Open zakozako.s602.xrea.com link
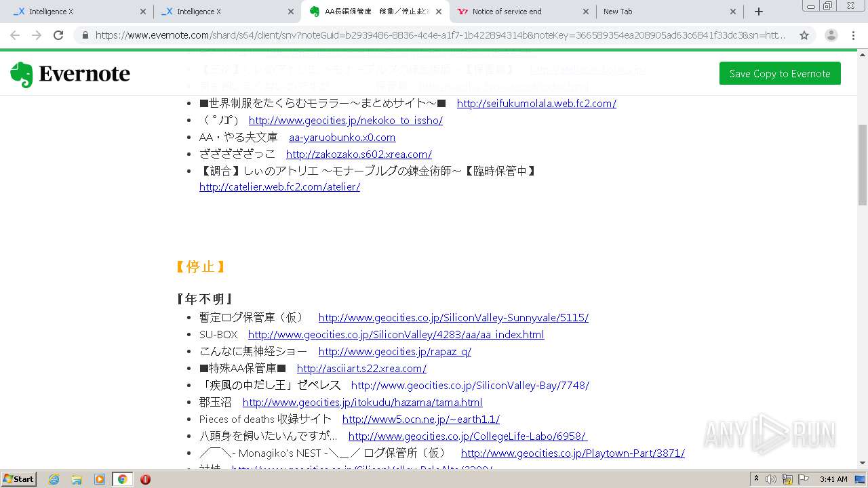 coord(359,155)
